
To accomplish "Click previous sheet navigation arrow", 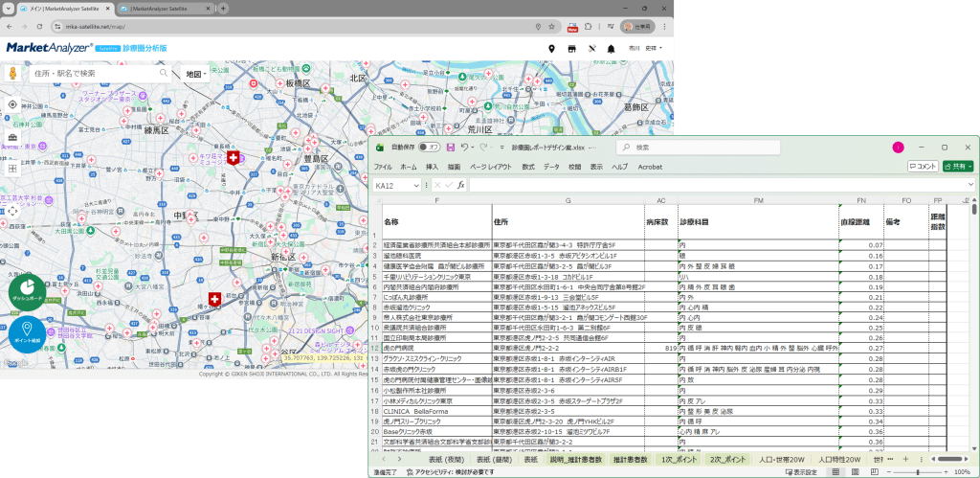I will click(383, 459).
